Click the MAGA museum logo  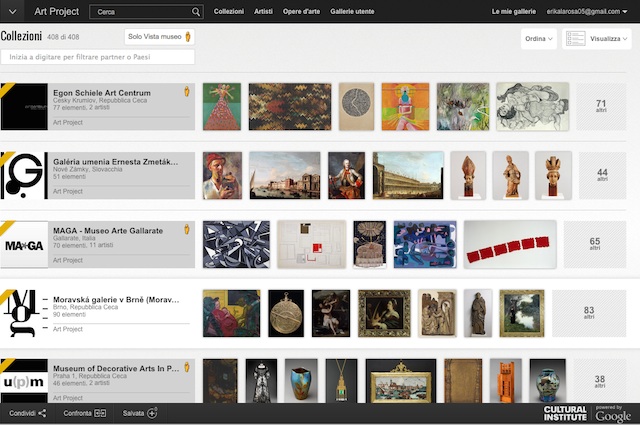point(24,245)
